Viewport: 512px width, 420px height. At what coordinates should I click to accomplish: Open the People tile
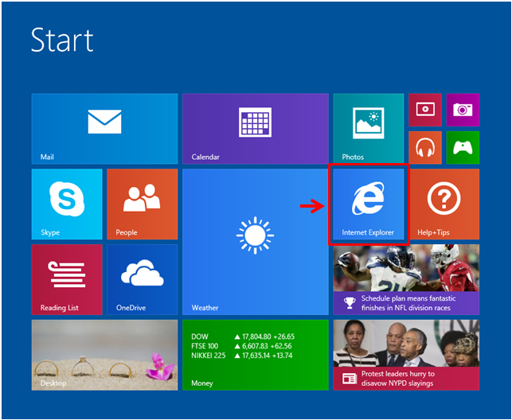[143, 204]
